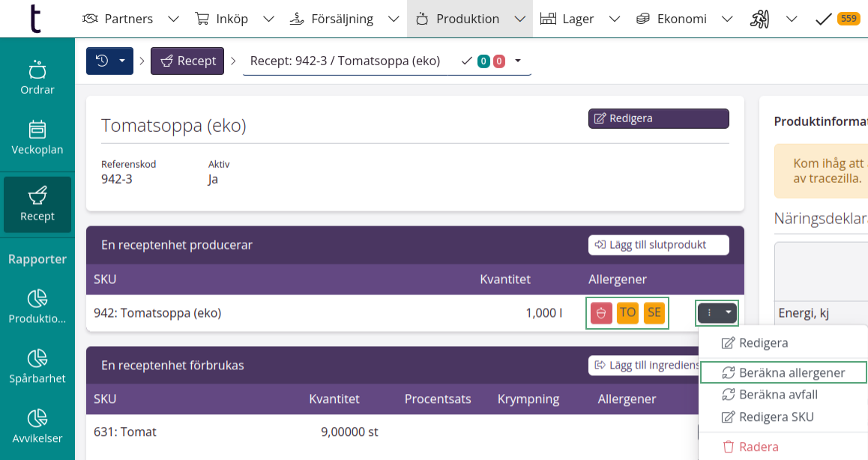Click the Redigera button for Tomatsoppa (eko)
The height and width of the screenshot is (460, 868).
[x=658, y=118]
